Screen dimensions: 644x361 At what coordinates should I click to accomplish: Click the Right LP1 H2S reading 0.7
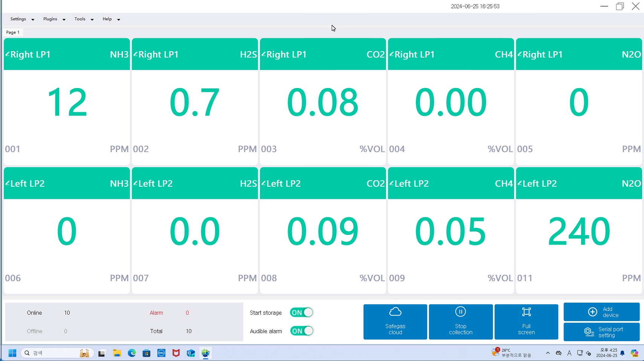194,102
